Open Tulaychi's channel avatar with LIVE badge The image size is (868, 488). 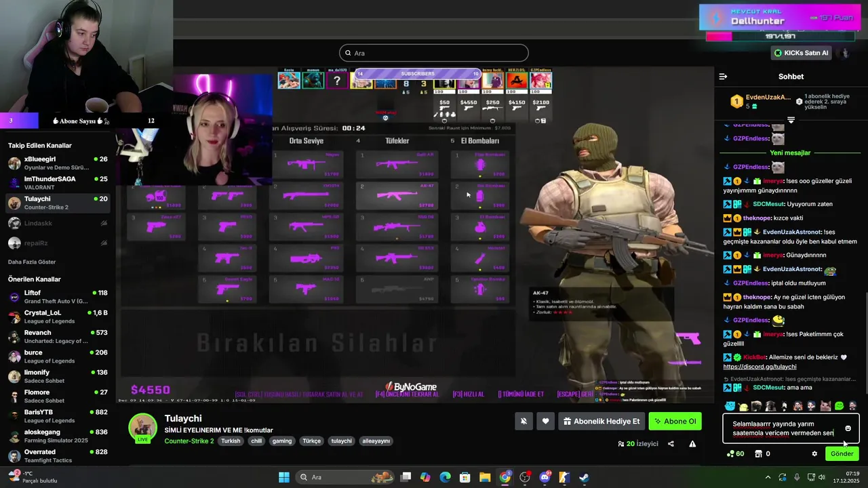(x=143, y=428)
